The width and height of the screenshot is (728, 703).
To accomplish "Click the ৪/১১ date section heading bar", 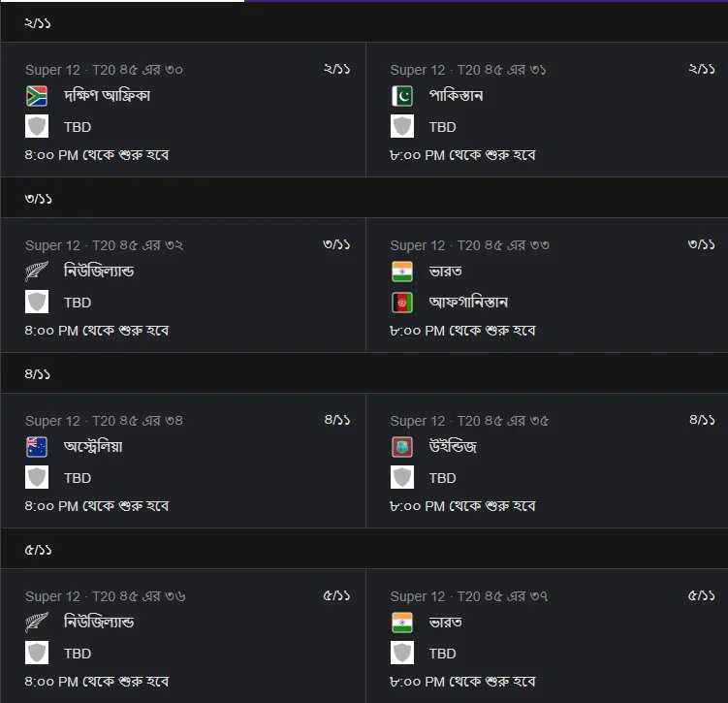I will 364,374.
